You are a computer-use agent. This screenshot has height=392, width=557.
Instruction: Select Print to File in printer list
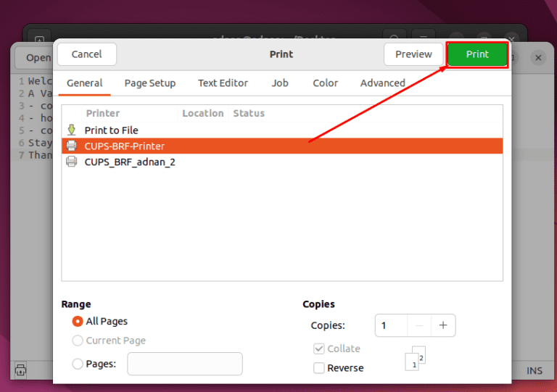(x=282, y=130)
